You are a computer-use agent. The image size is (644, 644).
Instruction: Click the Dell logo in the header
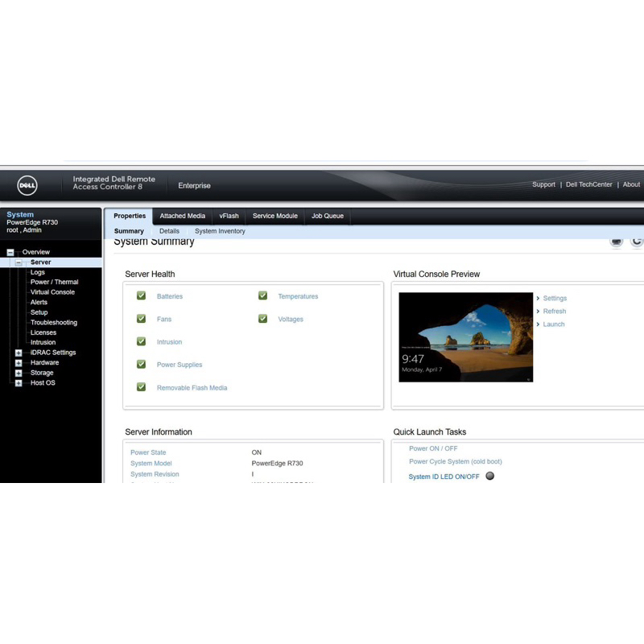(x=27, y=186)
